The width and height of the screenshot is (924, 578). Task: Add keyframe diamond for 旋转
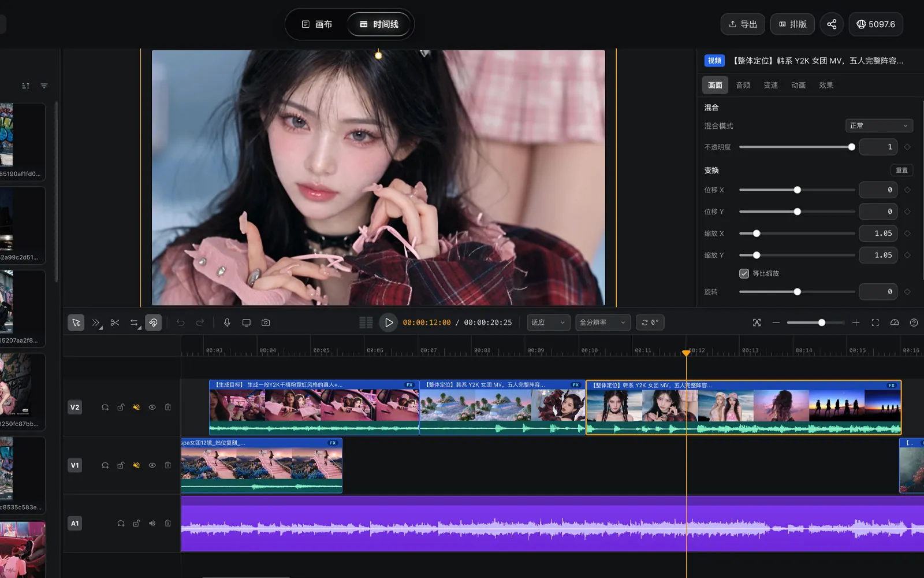click(x=907, y=292)
